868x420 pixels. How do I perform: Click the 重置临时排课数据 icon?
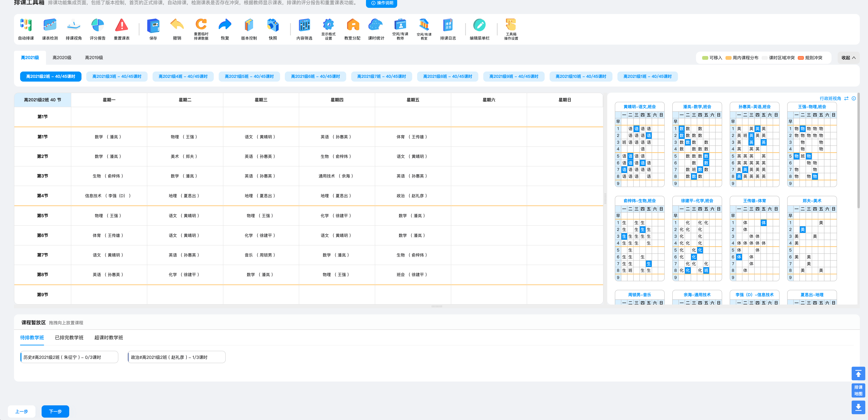coord(201,24)
